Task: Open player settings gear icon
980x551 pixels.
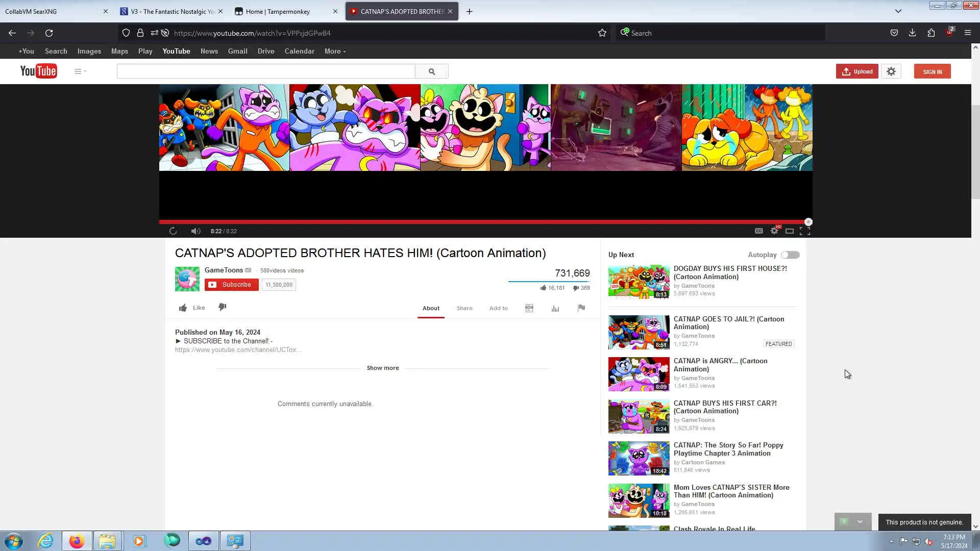Action: (x=774, y=231)
